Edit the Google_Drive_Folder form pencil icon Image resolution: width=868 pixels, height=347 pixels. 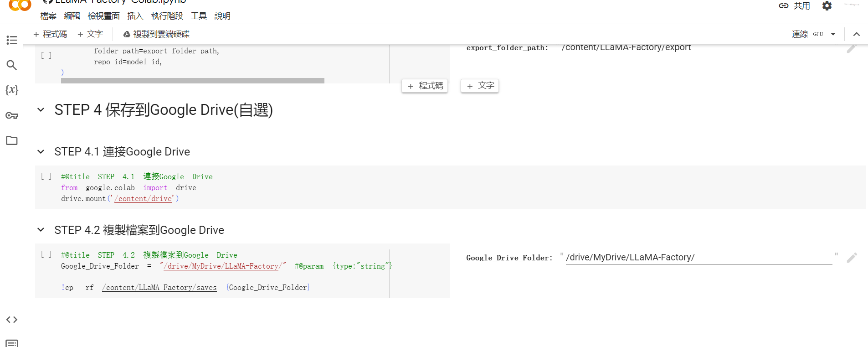[x=852, y=258]
